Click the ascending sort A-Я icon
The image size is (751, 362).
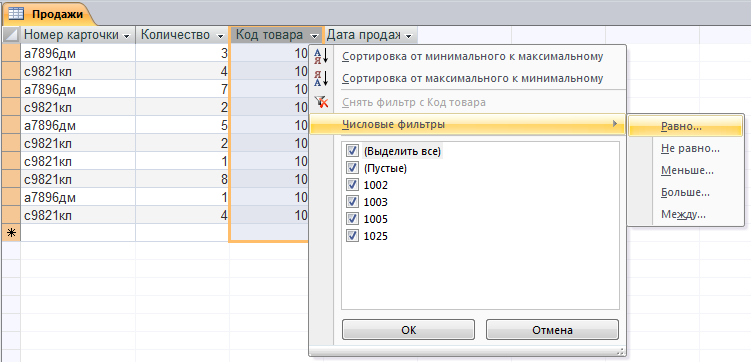click(x=321, y=56)
